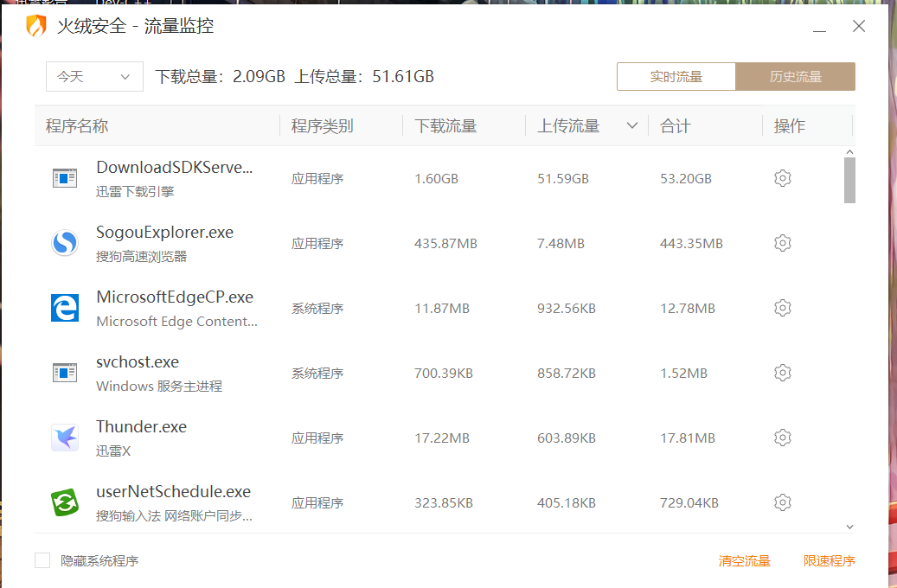This screenshot has height=588, width=897.
Task: Click the 上传流量 sort arrow
Action: 631,125
